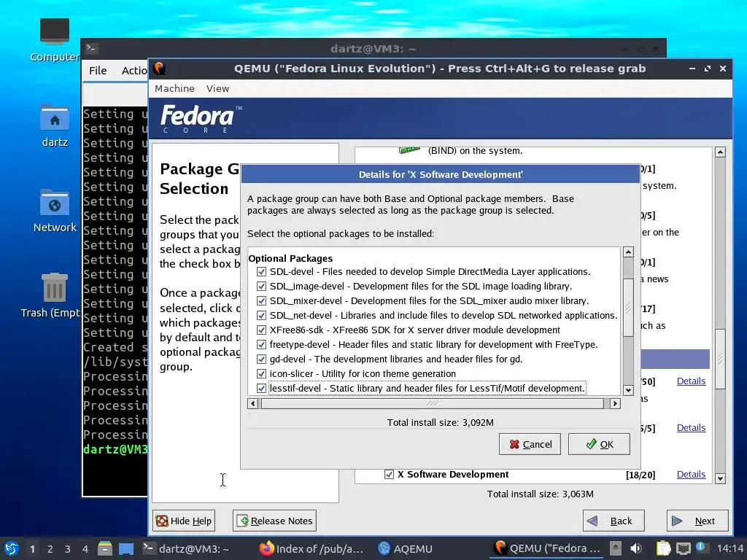The width and height of the screenshot is (747, 560).
Task: Click the volume speaker tray icon
Action: (636, 548)
